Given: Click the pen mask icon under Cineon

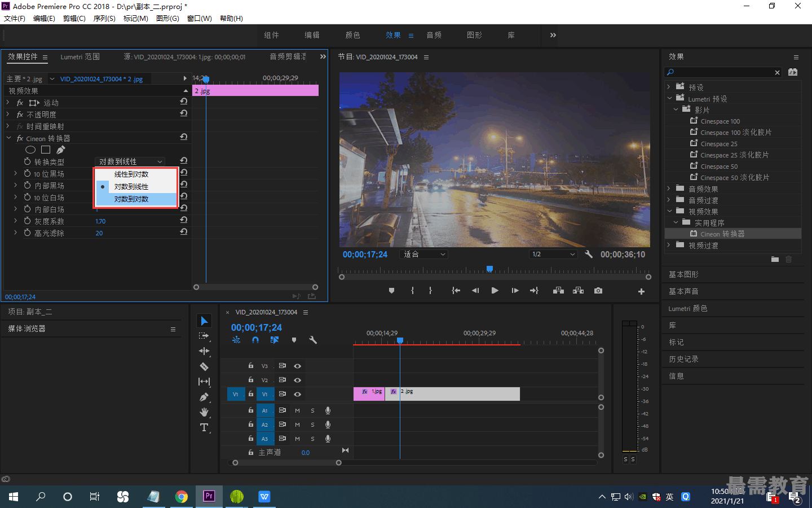Looking at the screenshot, I should pos(60,150).
